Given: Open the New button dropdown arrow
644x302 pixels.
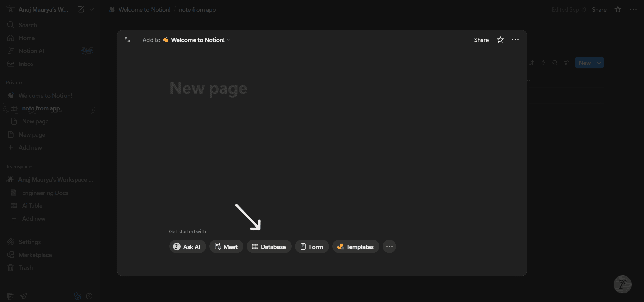Looking at the screenshot, I should point(599,63).
